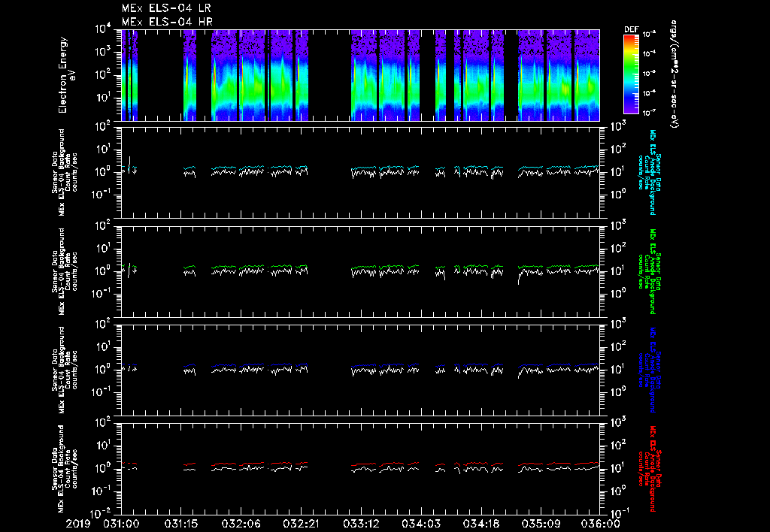Click the 10^-5 tick on DEF color bar

(x=649, y=73)
